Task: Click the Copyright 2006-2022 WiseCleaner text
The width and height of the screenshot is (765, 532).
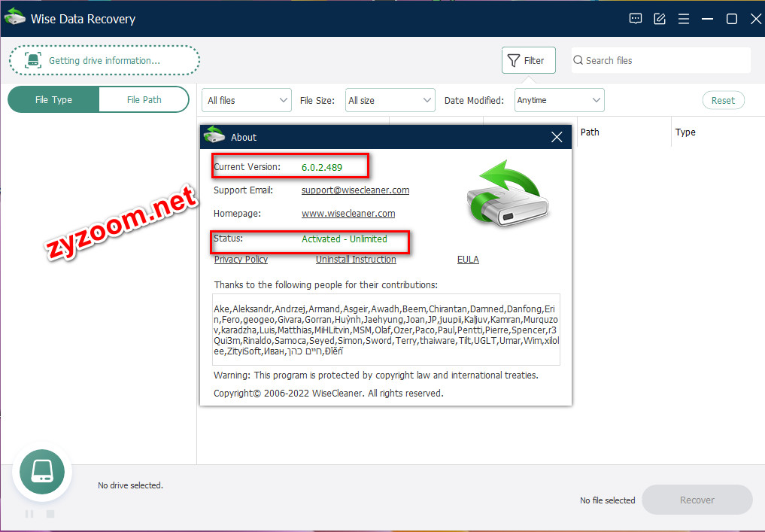Action: 329,394
